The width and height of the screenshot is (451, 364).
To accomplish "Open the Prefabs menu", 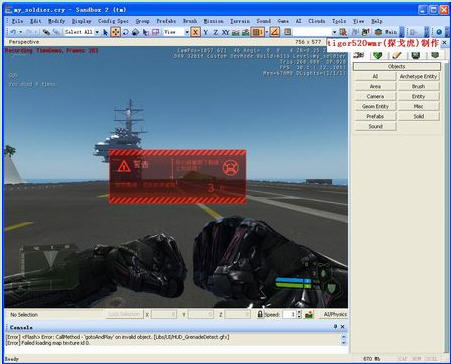I will pos(166,21).
